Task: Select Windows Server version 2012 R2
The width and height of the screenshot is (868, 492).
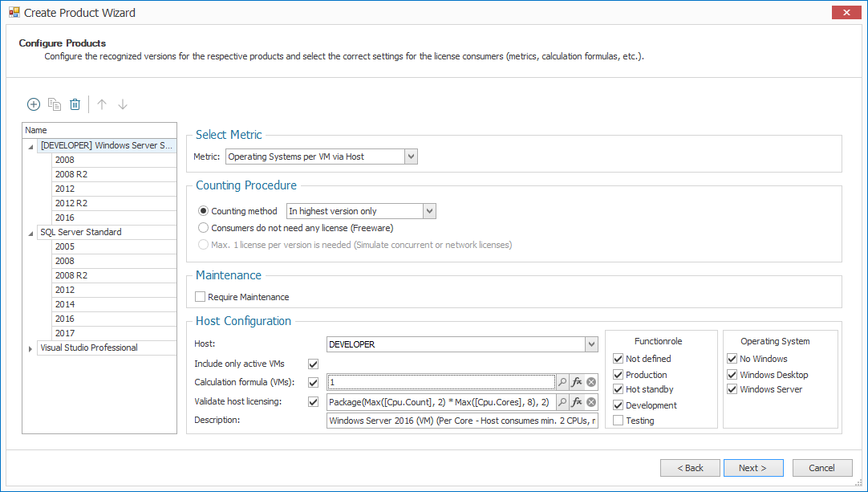Action: (x=114, y=203)
